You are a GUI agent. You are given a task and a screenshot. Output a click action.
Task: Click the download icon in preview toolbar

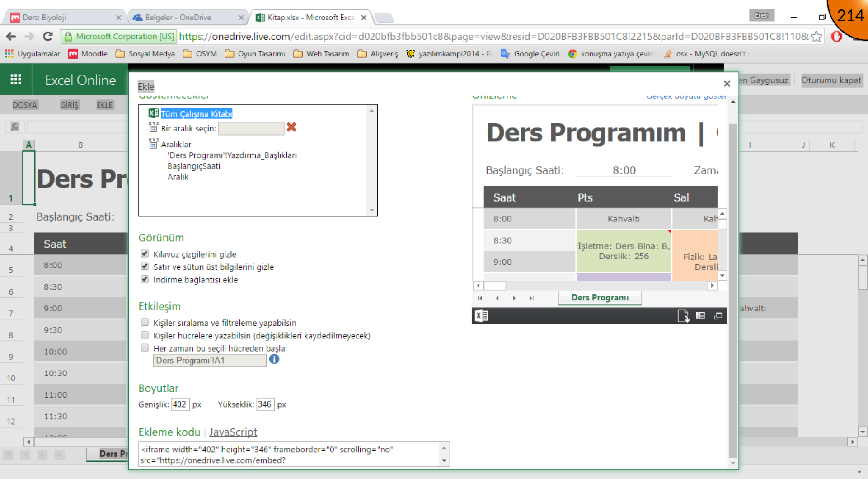pyautogui.click(x=683, y=316)
